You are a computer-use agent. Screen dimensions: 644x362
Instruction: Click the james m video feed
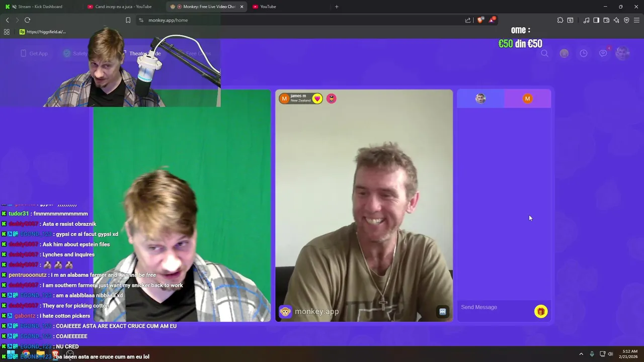(364, 206)
